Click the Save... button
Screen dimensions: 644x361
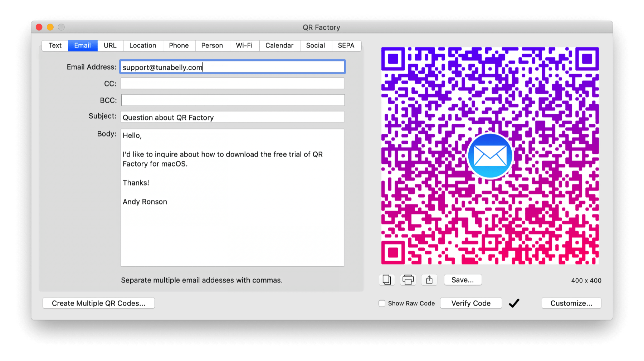[463, 280]
